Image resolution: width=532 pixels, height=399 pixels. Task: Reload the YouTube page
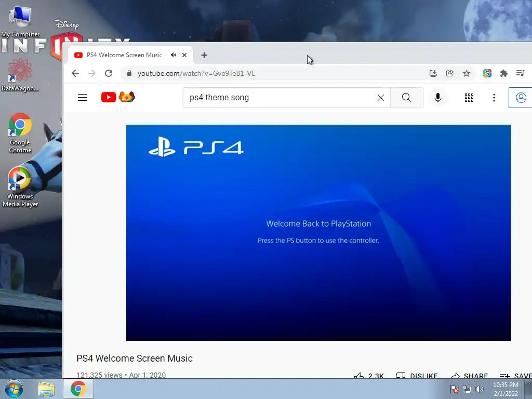109,73
